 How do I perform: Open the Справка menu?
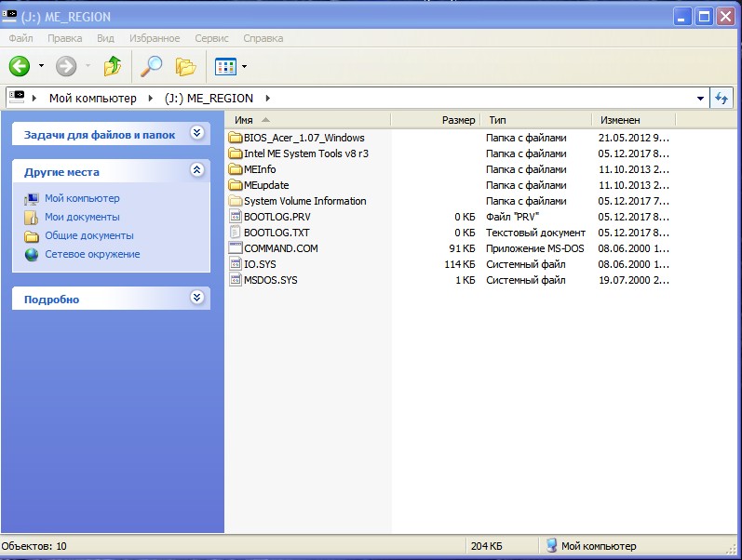263,38
